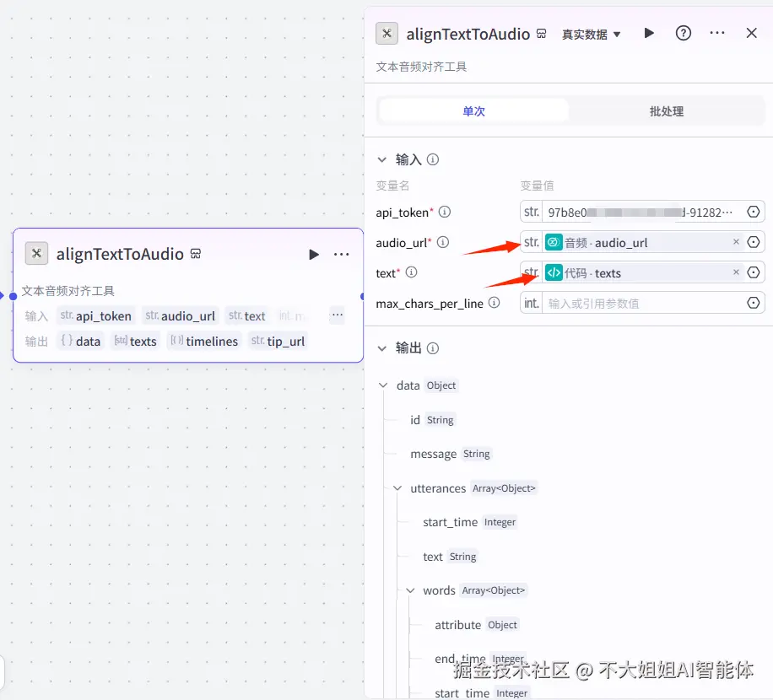Click the text input chip on node
The width and height of the screenshot is (773, 700).
tap(247, 315)
